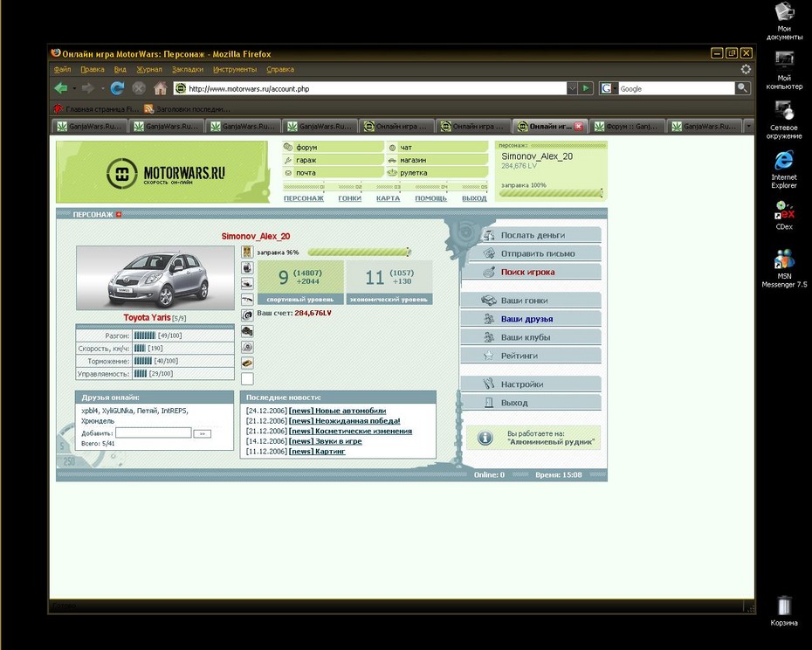Open the Послать деньги button

531,235
